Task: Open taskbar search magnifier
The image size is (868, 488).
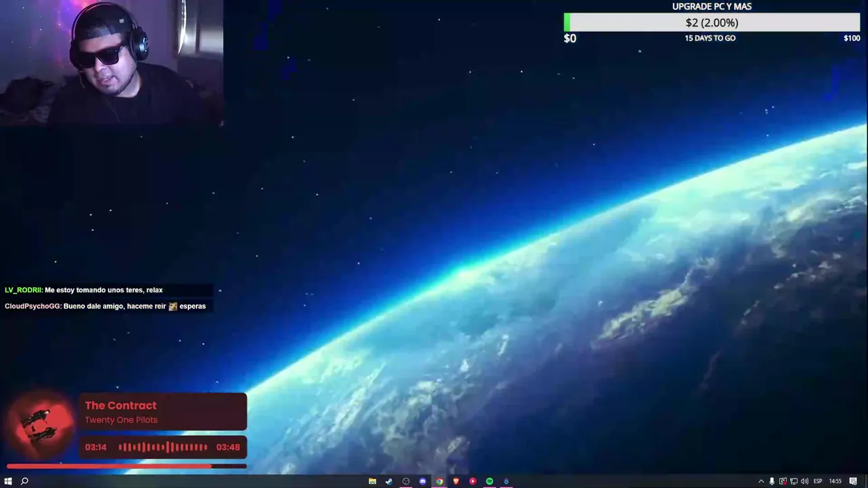Action: click(24, 481)
